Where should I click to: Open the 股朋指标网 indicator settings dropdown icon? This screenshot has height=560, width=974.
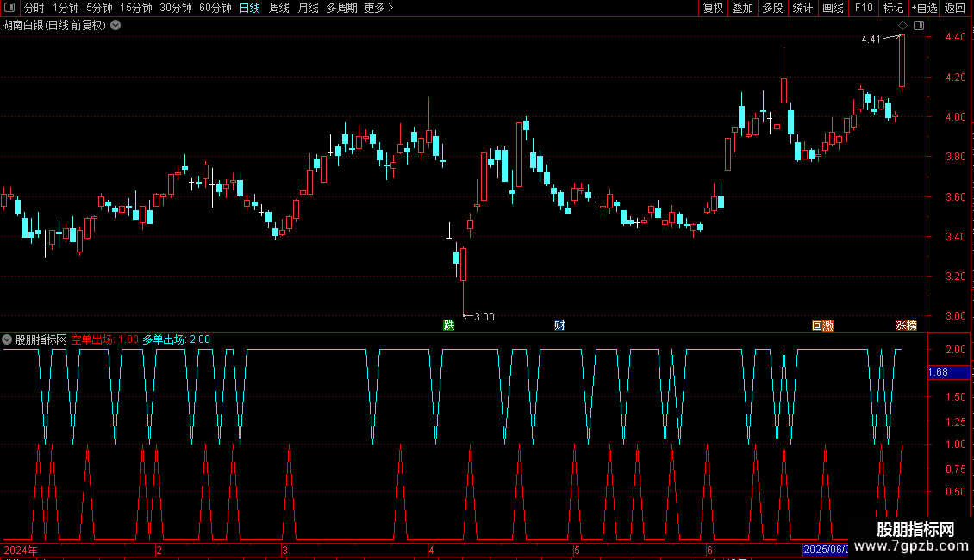pyautogui.click(x=7, y=339)
